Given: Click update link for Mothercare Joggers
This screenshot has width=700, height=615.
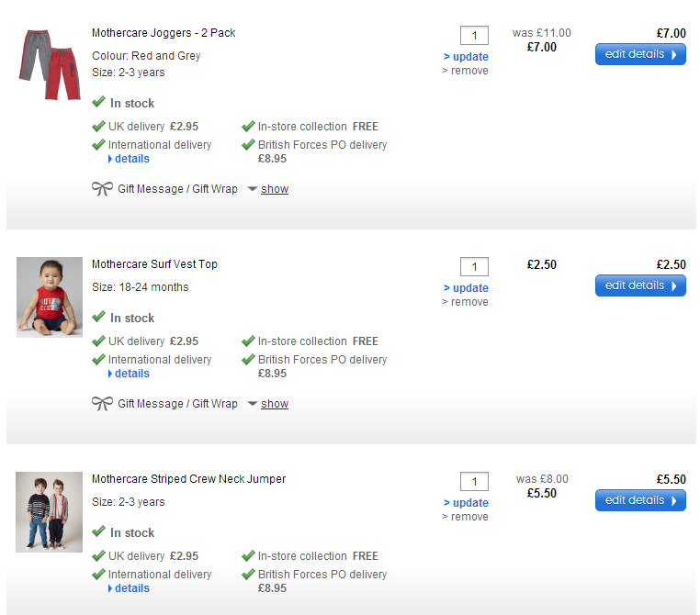Looking at the screenshot, I should pyautogui.click(x=466, y=57).
